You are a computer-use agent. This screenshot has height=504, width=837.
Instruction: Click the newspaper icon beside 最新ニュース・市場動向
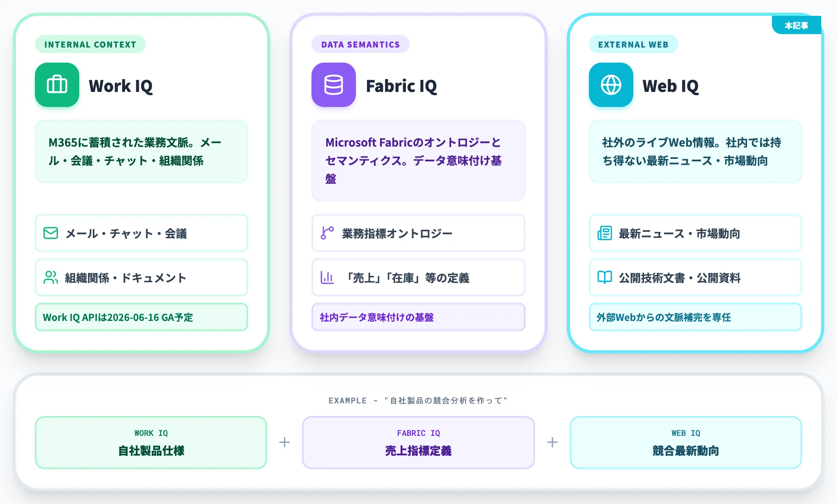click(605, 233)
